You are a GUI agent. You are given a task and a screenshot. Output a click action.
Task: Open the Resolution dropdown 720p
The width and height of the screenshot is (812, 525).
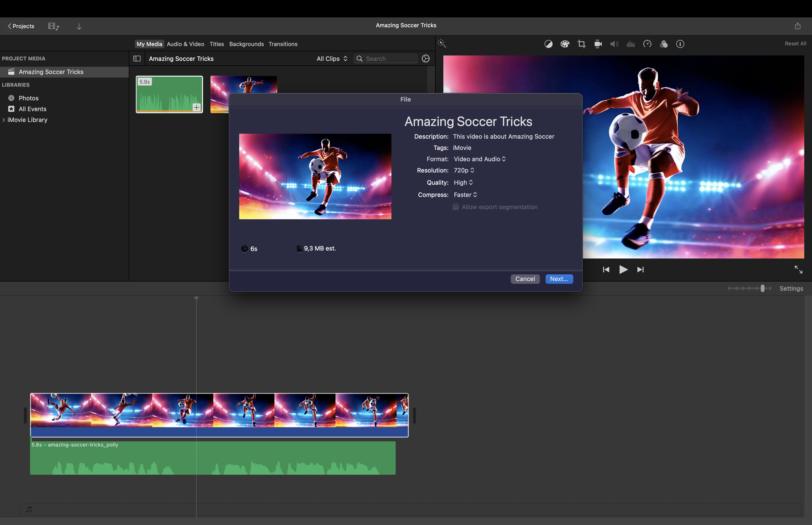(464, 170)
